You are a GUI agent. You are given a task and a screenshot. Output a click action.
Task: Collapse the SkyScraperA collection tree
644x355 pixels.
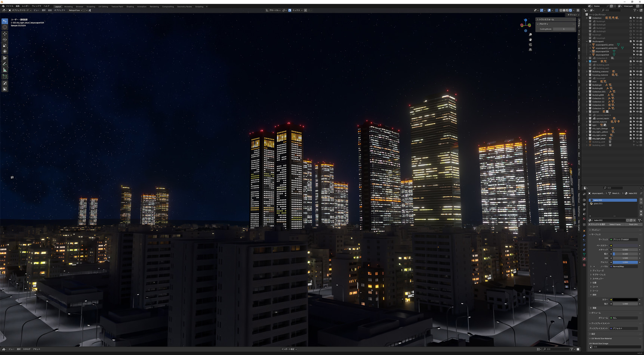[587, 41]
